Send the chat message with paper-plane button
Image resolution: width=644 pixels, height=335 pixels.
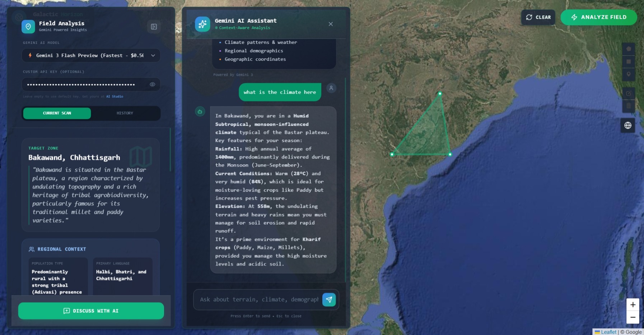click(x=329, y=299)
